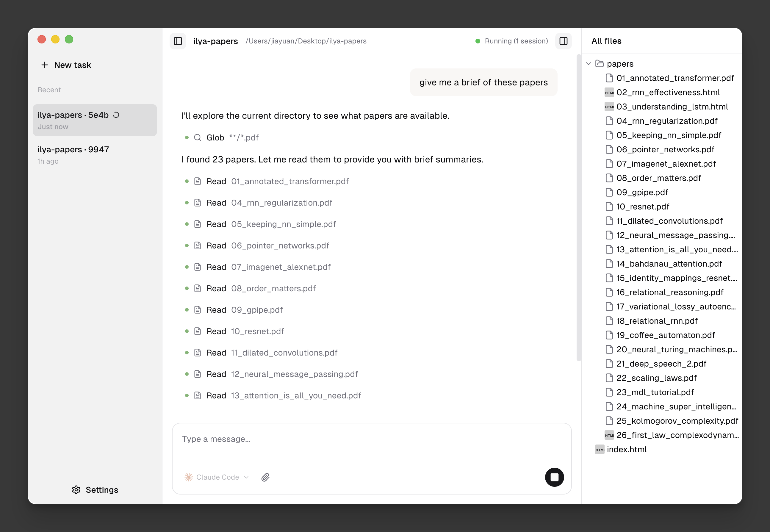Expand the Read 01_annotated_transformer.pdf tool call
Screen dimensions: 770x532
point(277,181)
